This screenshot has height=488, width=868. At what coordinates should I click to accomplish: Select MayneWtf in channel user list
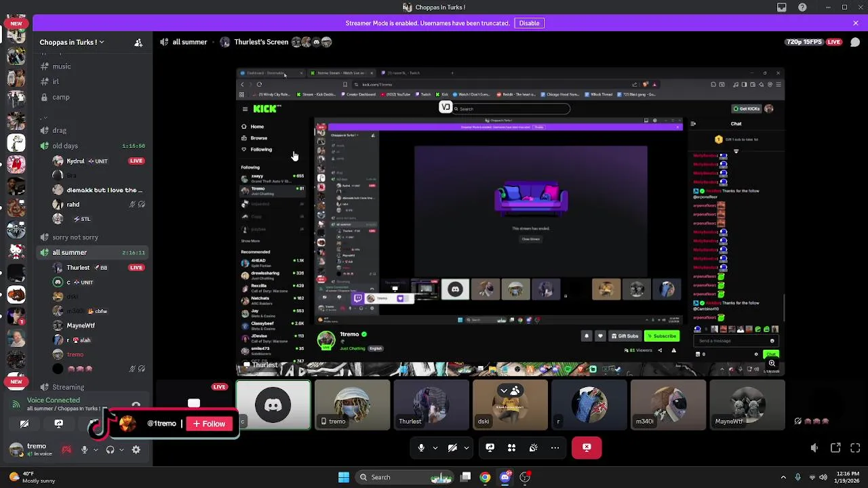99,325
